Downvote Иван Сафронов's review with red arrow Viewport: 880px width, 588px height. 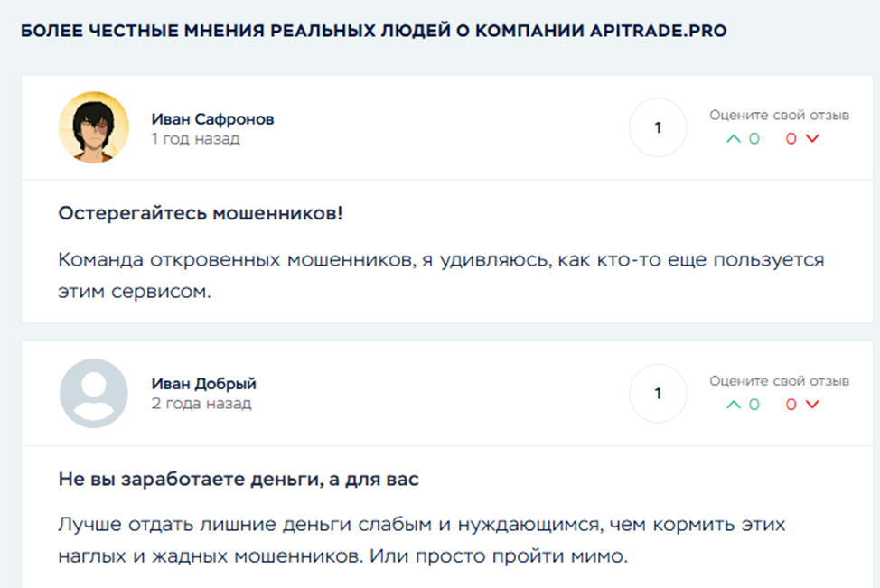[x=811, y=138]
